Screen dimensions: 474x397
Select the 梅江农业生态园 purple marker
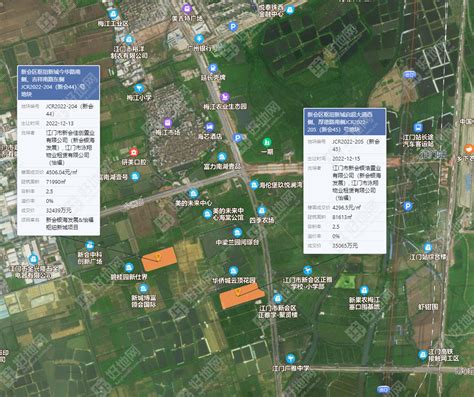225,97
